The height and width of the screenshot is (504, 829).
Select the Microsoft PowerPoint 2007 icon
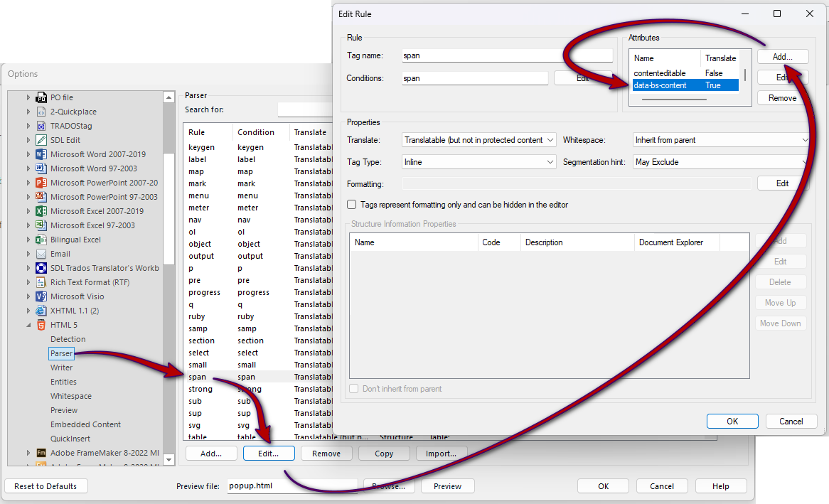(41, 183)
